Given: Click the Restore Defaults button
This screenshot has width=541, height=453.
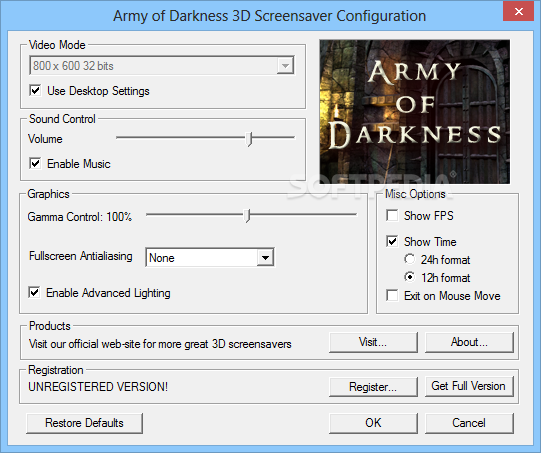Looking at the screenshot, I should pyautogui.click(x=84, y=423).
